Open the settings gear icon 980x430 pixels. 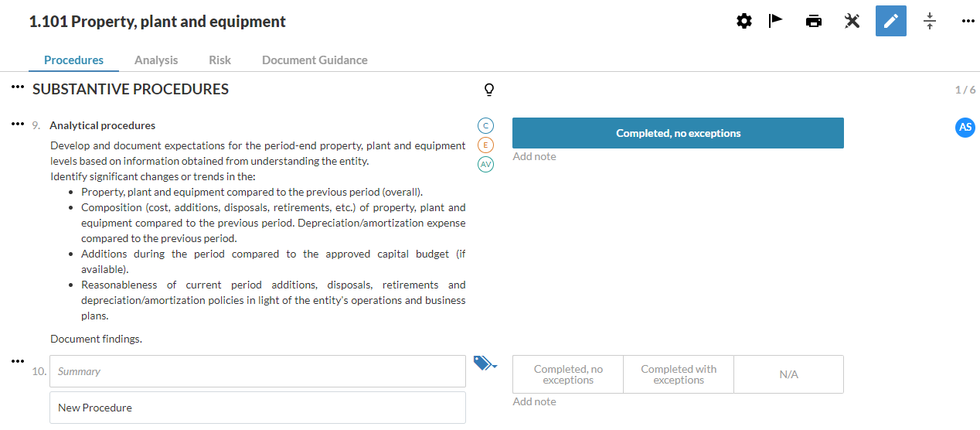(744, 22)
